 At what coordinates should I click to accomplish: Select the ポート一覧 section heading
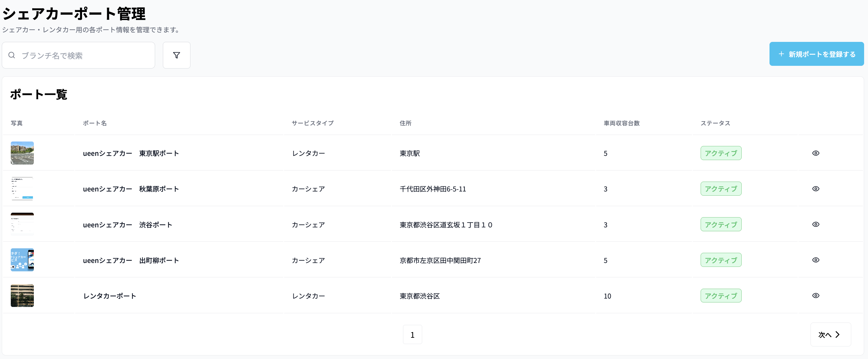pos(38,95)
